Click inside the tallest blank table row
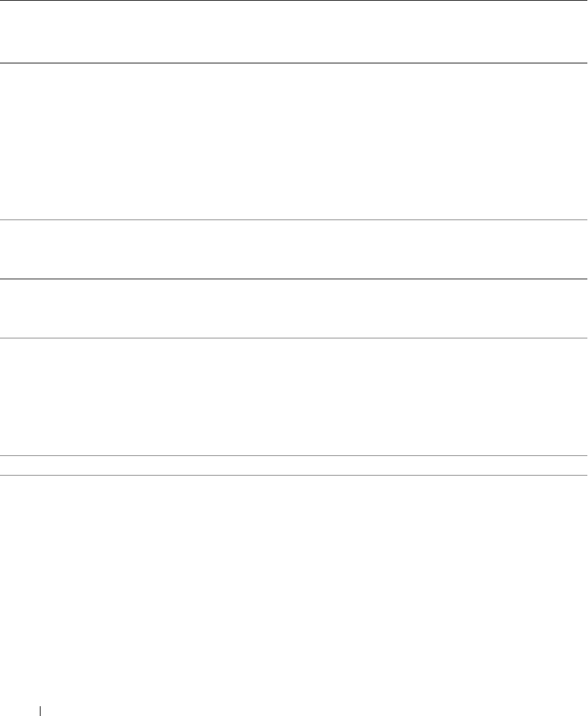This screenshot has height=716, width=588. (x=294, y=141)
